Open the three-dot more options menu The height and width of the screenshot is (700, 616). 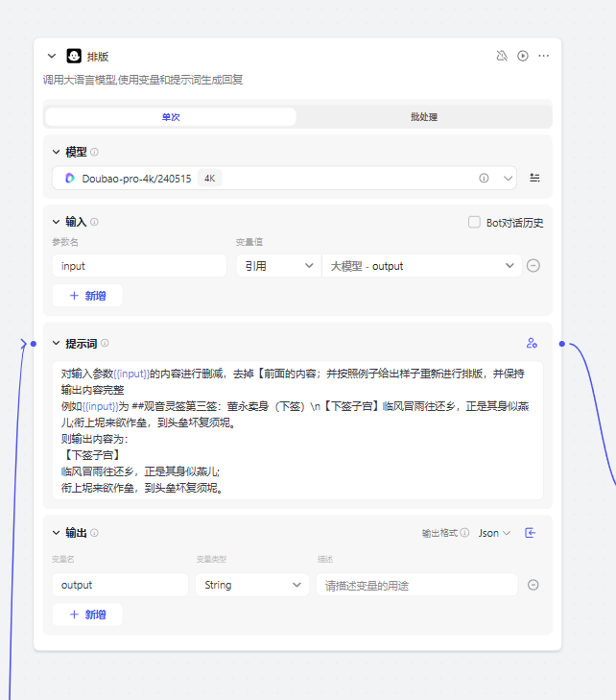[544, 56]
